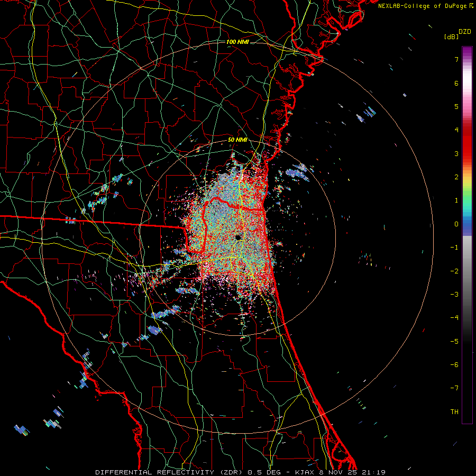Click the 50 NMI range ring label
The image size is (476, 476).
(x=237, y=140)
